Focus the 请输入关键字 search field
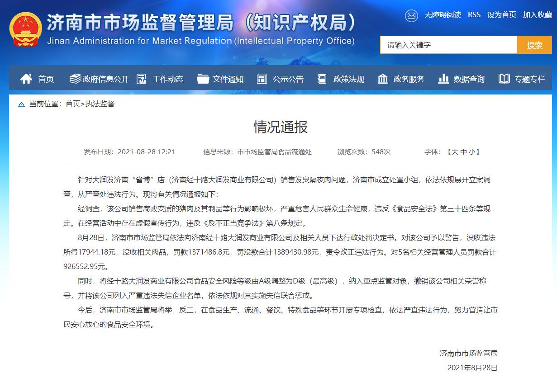The height and width of the screenshot is (392, 557). point(448,45)
